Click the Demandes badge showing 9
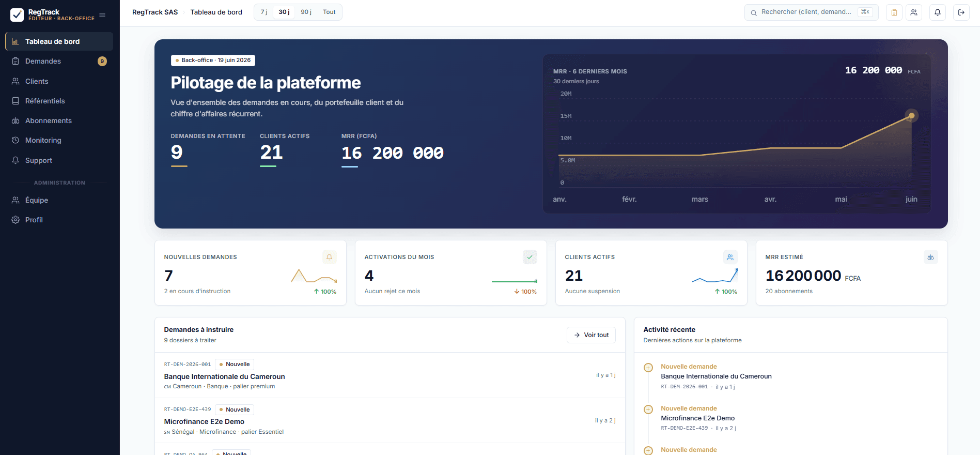The width and height of the screenshot is (980, 455). click(102, 61)
